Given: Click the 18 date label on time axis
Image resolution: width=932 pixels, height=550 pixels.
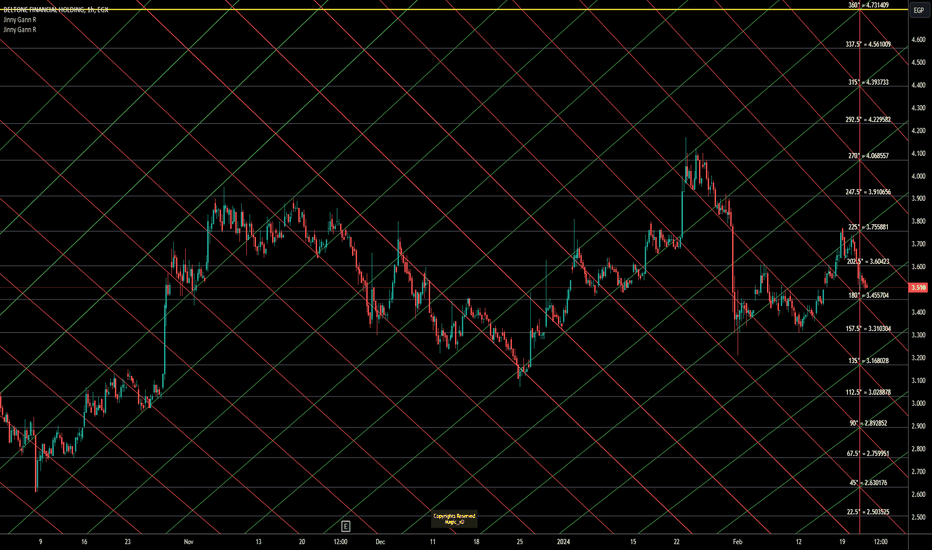Looking at the screenshot, I should coord(476,542).
